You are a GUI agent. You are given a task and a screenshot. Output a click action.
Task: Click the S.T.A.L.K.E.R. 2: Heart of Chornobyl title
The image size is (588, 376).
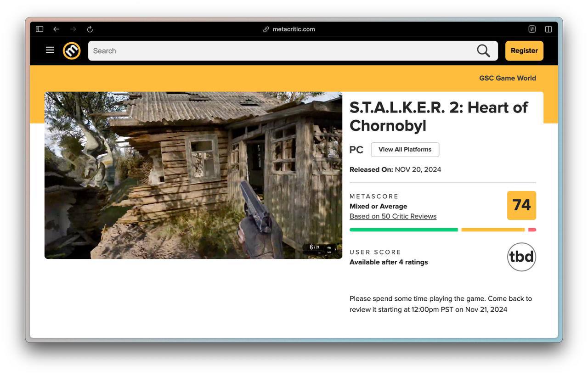(439, 116)
